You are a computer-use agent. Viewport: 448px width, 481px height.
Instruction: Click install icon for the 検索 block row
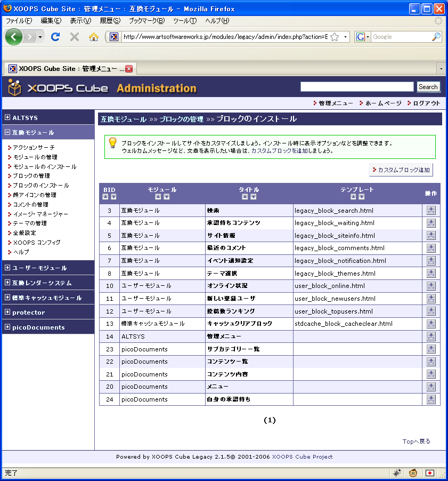point(431,211)
